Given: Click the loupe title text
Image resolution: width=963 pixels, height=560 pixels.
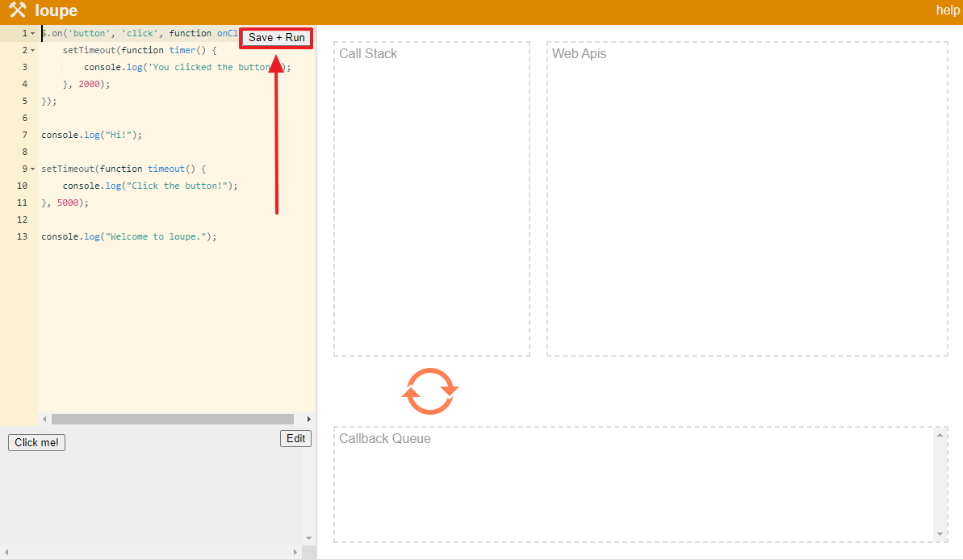Looking at the screenshot, I should click(x=56, y=10).
